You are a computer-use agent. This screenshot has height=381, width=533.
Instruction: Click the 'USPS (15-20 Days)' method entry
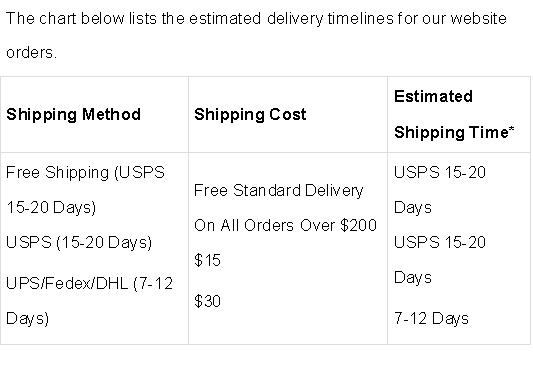tap(79, 242)
